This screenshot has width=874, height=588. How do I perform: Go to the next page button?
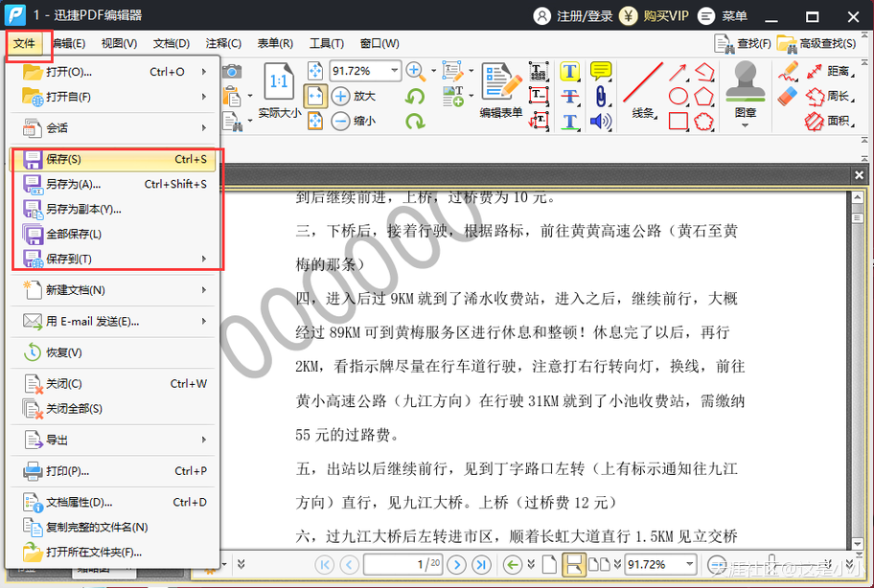[456, 565]
